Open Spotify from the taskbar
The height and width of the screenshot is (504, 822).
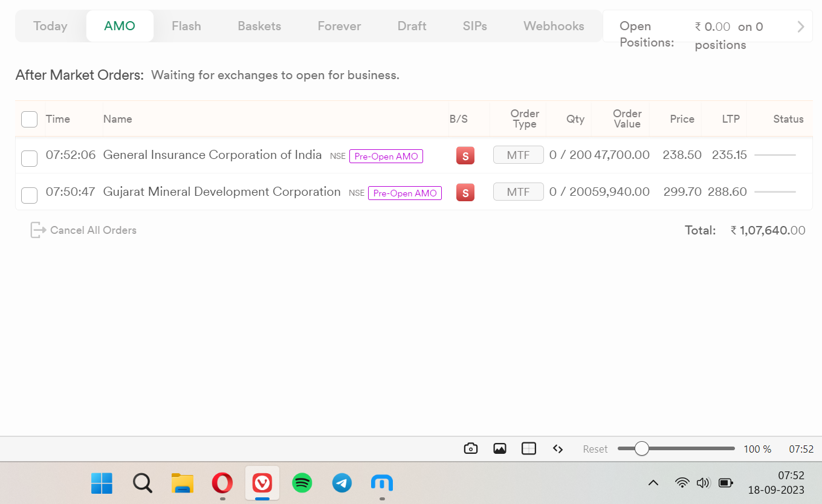point(302,483)
